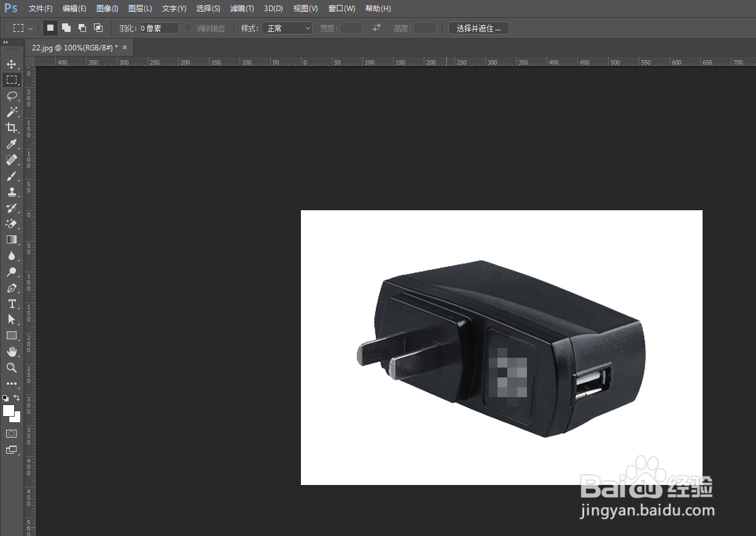
Task: Select the Blur tool
Action: [x=11, y=256]
